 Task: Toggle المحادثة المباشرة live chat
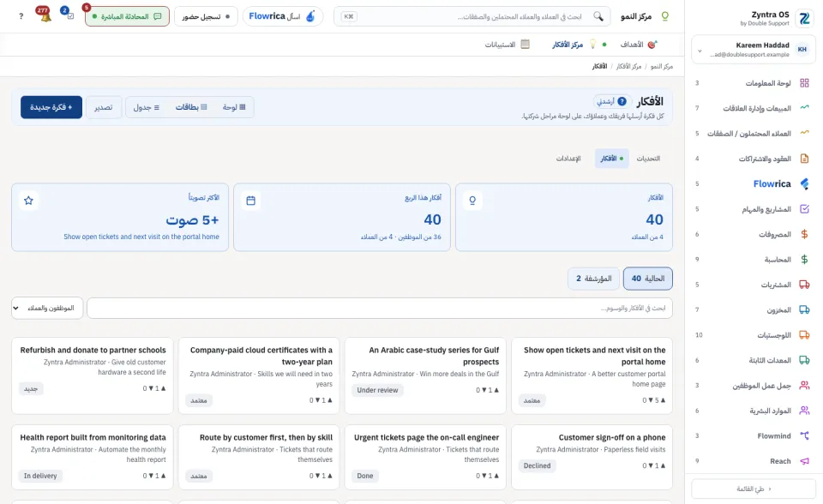(x=127, y=16)
